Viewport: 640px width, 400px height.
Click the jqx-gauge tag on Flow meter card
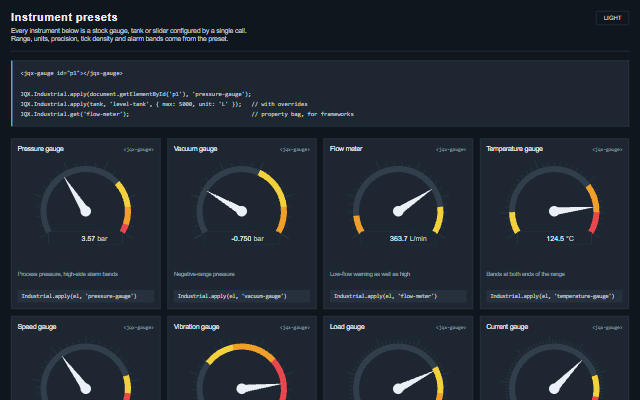[451, 150]
